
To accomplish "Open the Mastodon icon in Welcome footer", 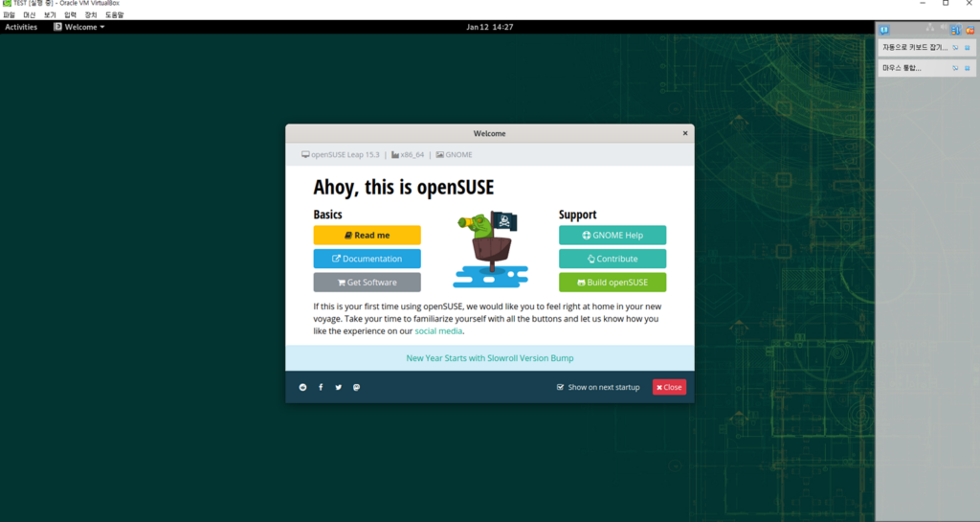I will (356, 388).
